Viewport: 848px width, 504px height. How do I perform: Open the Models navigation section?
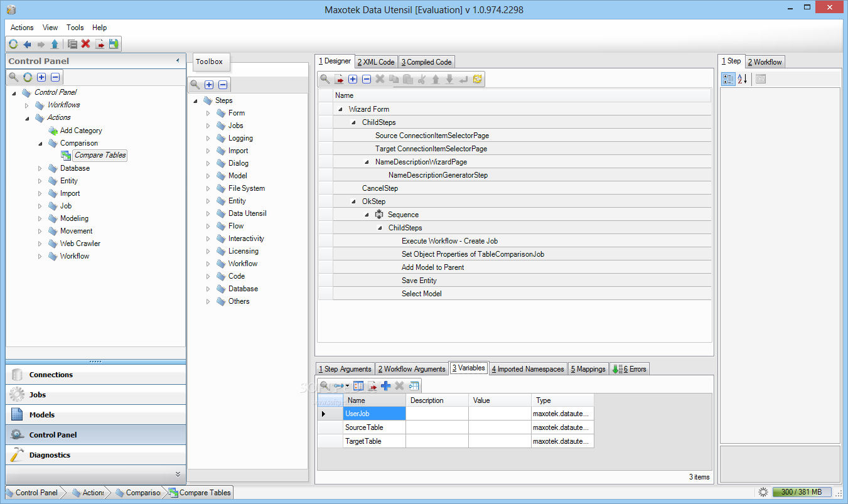(x=96, y=415)
